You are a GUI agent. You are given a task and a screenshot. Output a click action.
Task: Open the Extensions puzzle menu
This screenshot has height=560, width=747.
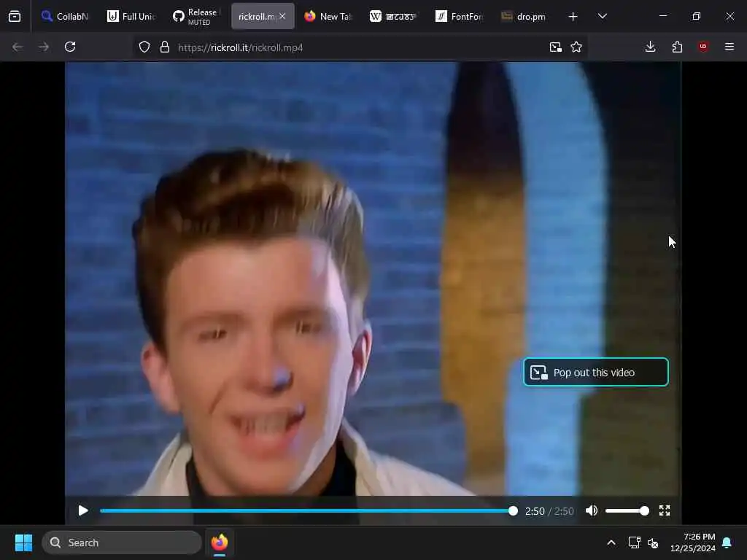click(x=677, y=47)
